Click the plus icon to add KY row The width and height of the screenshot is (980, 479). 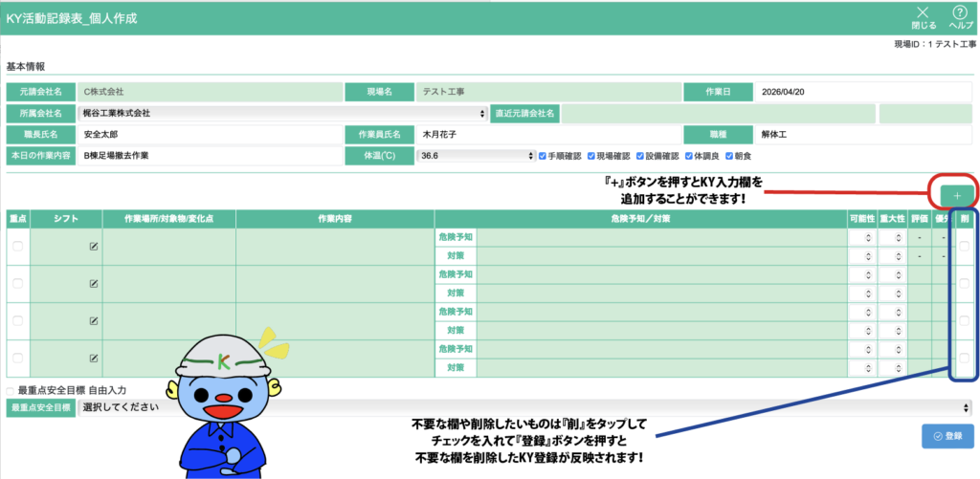(956, 194)
